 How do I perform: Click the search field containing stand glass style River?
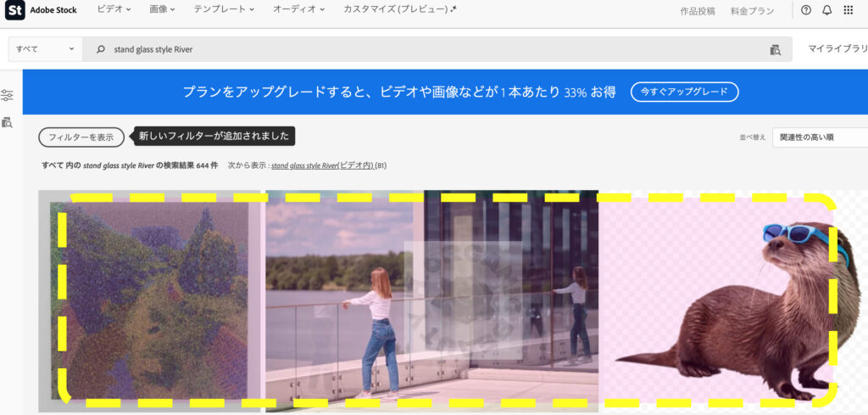424,49
